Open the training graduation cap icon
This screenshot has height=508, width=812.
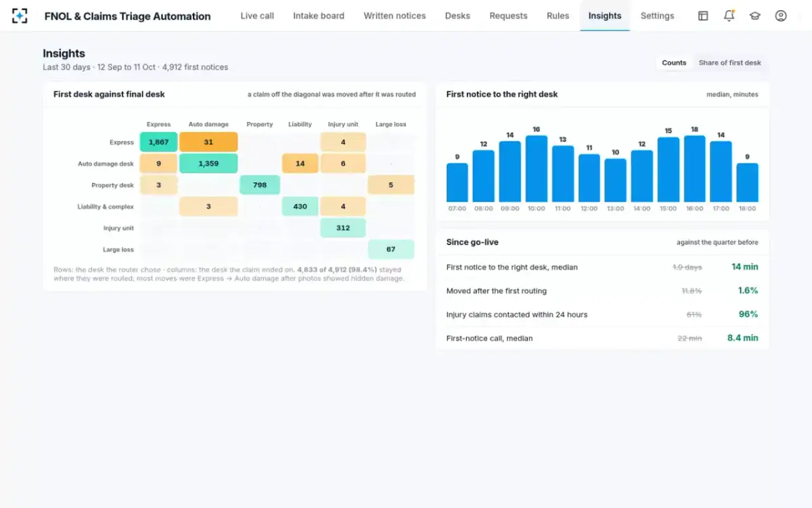point(755,16)
